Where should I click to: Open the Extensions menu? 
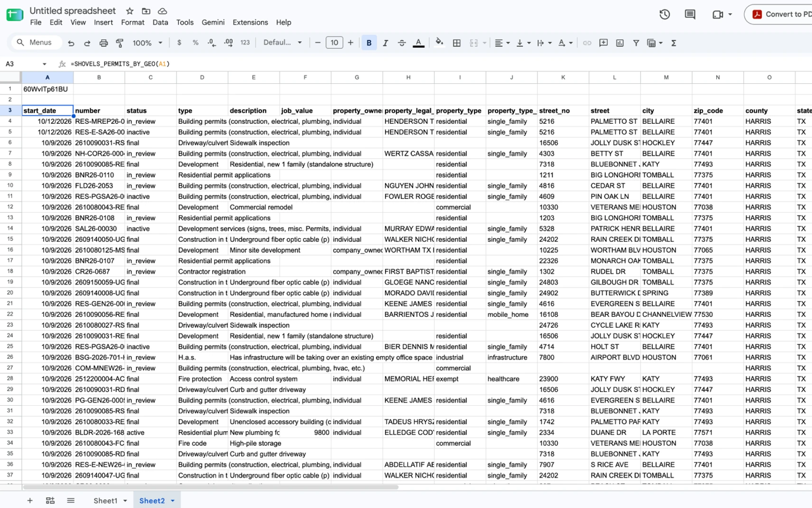pos(250,22)
